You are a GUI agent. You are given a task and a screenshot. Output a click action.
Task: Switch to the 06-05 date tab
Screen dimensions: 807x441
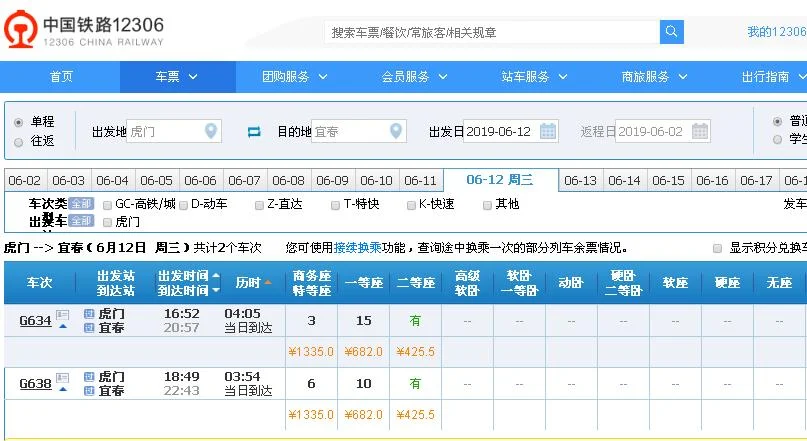click(x=156, y=181)
